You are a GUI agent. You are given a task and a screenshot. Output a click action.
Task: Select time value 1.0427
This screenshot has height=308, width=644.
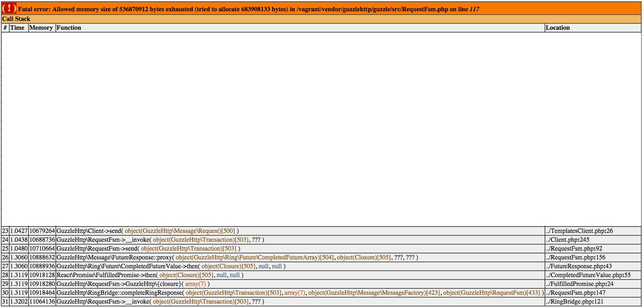coord(19,231)
